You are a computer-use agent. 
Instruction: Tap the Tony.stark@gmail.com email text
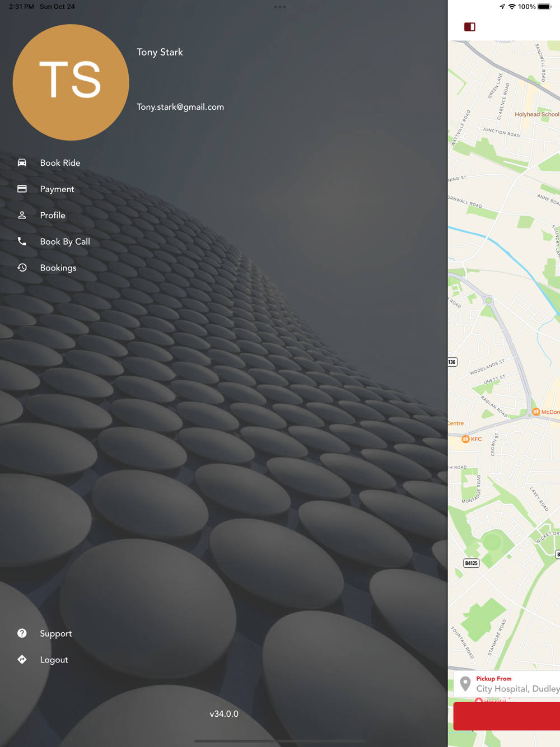(x=180, y=107)
